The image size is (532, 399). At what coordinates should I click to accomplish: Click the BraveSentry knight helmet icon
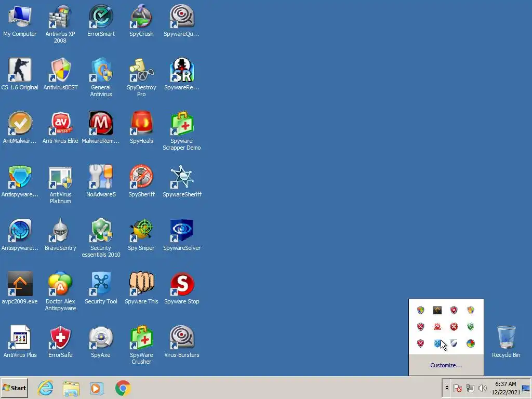point(60,235)
